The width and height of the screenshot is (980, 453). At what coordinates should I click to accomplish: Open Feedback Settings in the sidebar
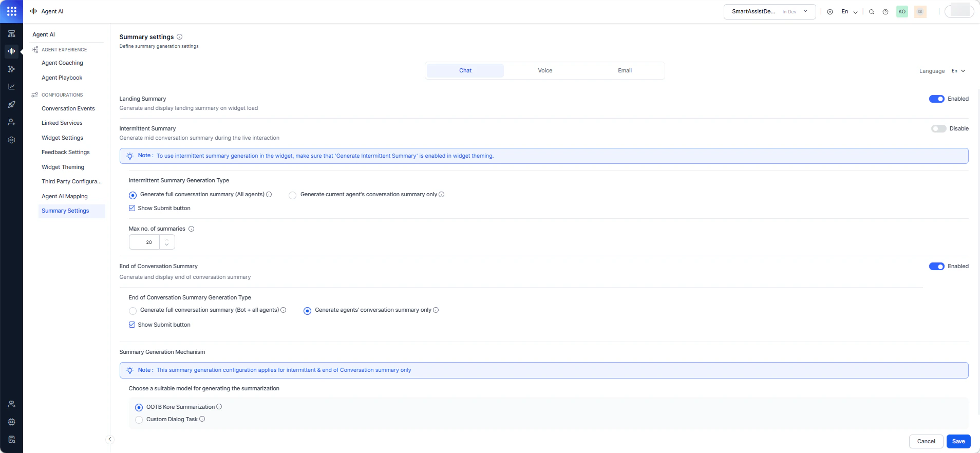coord(66,153)
